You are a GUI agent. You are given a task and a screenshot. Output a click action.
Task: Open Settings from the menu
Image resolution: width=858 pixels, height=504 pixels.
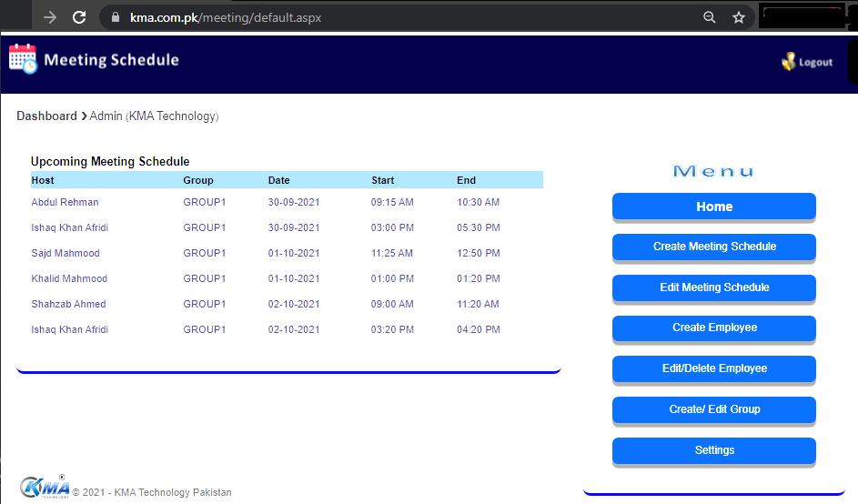click(713, 450)
